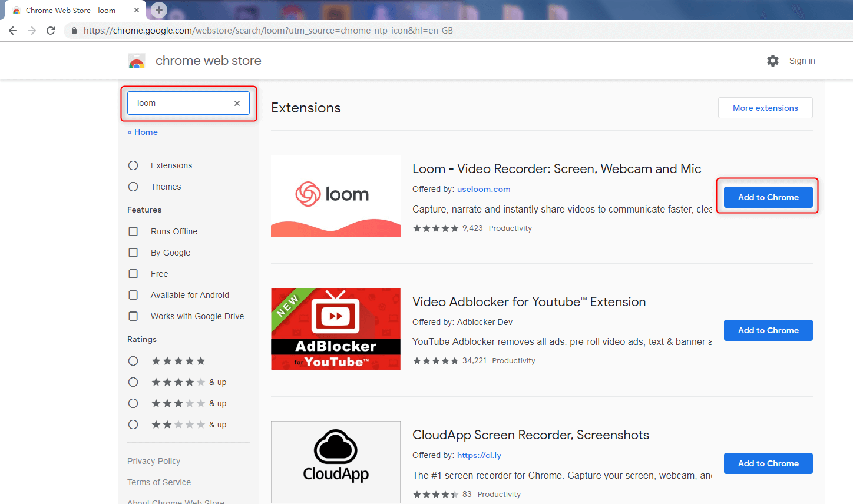853x504 pixels.
Task: Open a new browser tab
Action: pyautogui.click(x=159, y=10)
